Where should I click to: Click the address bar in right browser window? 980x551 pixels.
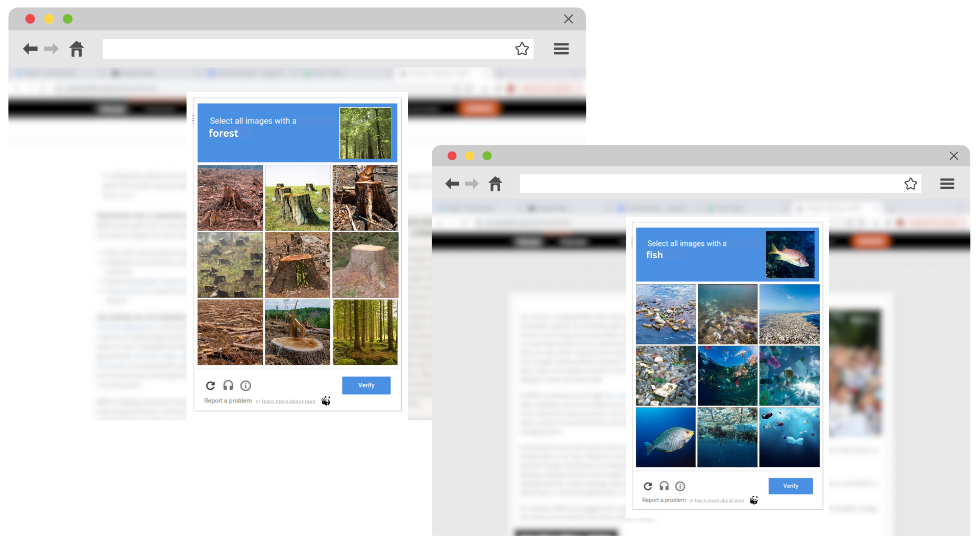pyautogui.click(x=709, y=184)
